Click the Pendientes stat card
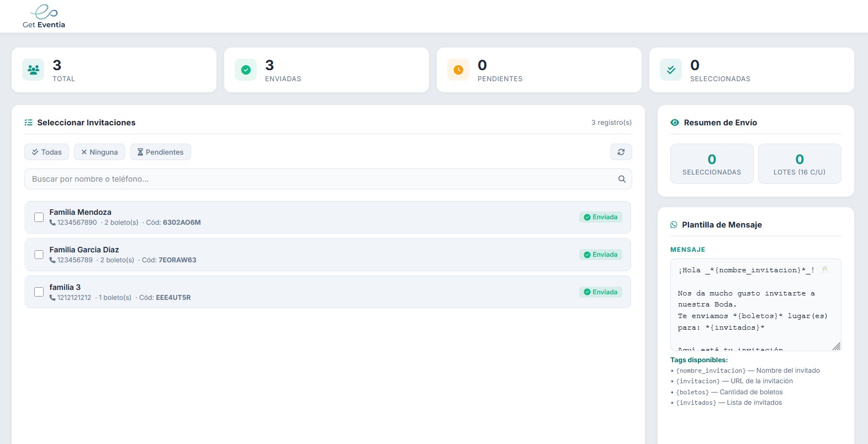Image resolution: width=868 pixels, height=444 pixels. 539,70
